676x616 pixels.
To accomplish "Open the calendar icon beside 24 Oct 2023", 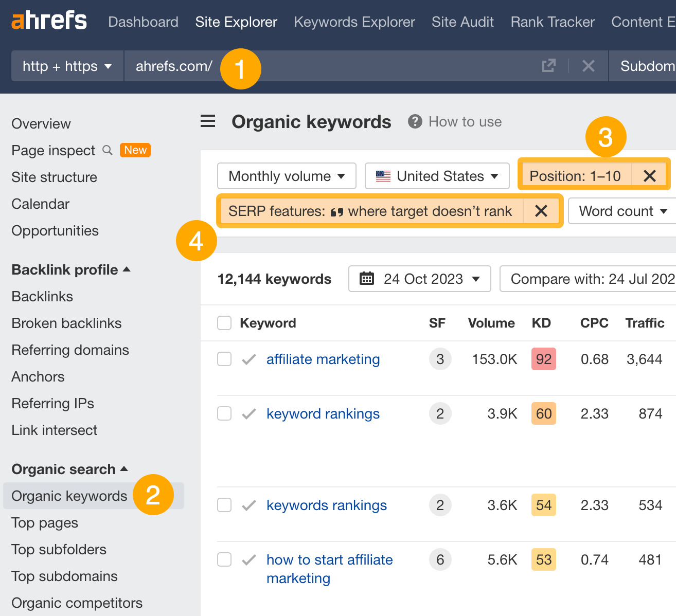I will click(x=366, y=278).
